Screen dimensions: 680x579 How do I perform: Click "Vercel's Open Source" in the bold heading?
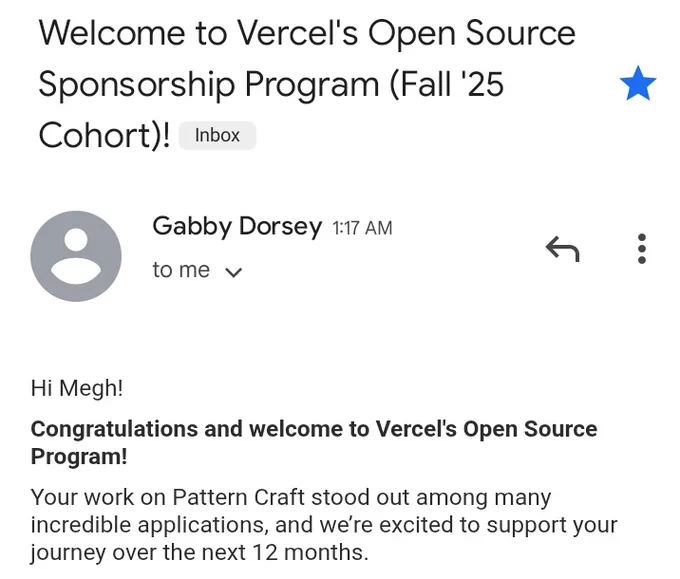(x=486, y=429)
